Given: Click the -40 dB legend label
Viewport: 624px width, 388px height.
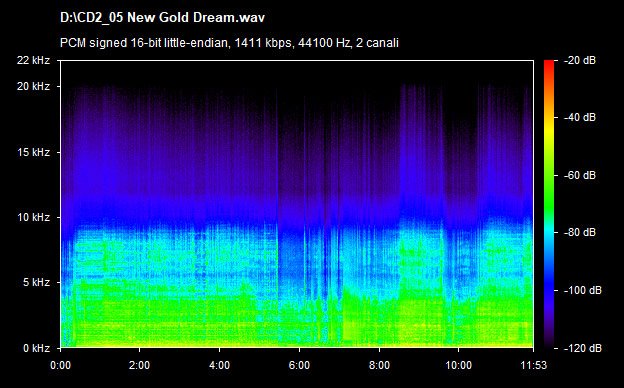Looking at the screenshot, I should coord(580,117).
